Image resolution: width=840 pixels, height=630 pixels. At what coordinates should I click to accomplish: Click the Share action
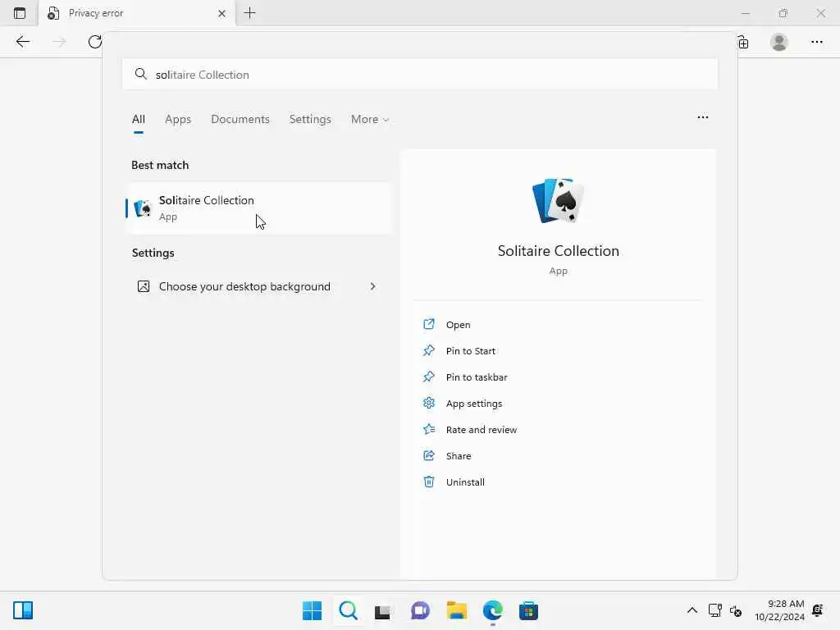[x=459, y=456]
